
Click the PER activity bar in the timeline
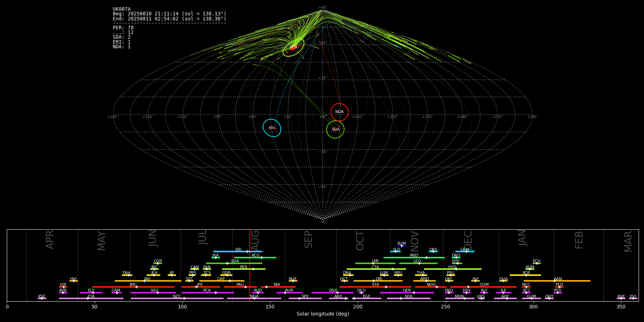pyautogui.click(x=244, y=269)
